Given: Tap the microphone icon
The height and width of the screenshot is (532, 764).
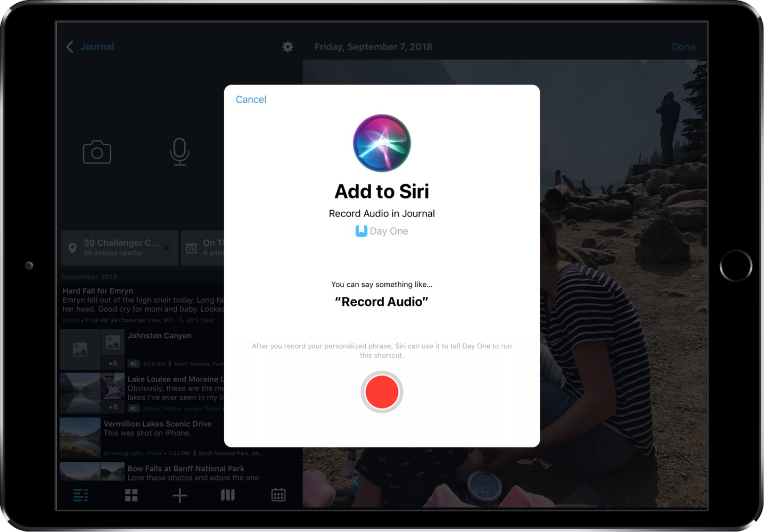Looking at the screenshot, I should (x=179, y=152).
